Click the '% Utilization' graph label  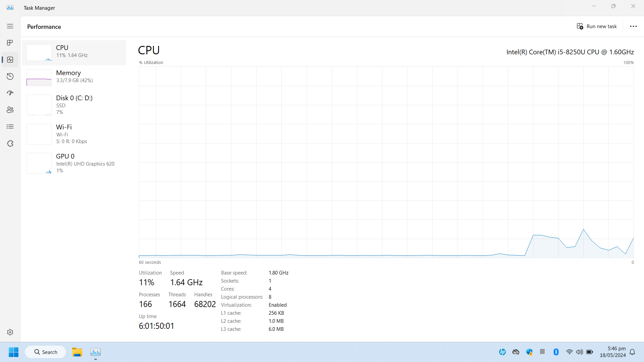click(151, 63)
